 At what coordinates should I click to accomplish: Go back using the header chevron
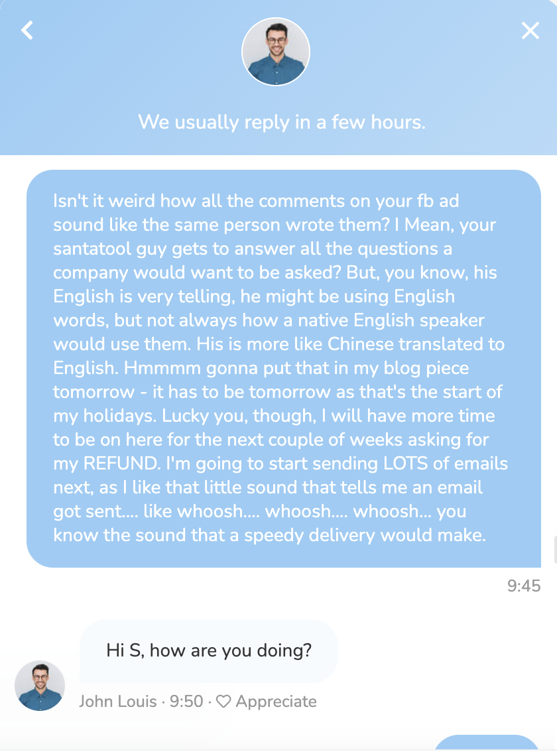point(27,31)
